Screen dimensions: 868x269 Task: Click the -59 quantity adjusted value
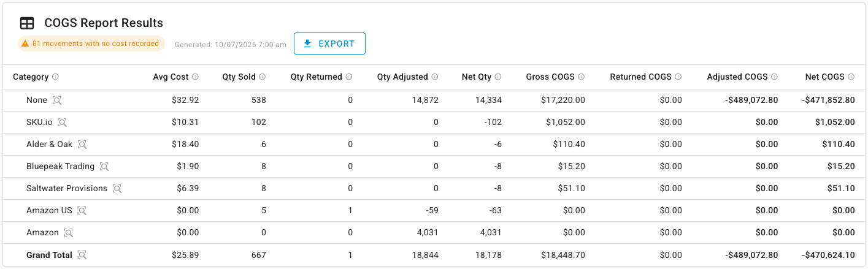point(432,210)
